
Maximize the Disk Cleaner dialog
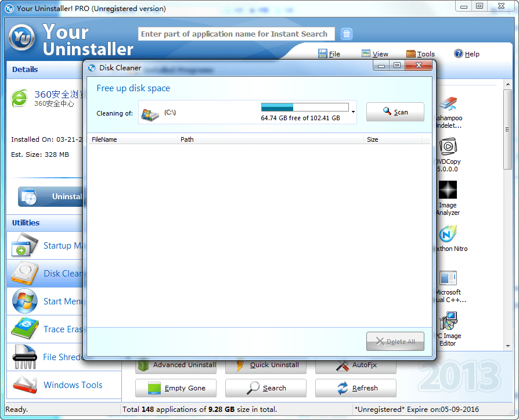pyautogui.click(x=397, y=65)
